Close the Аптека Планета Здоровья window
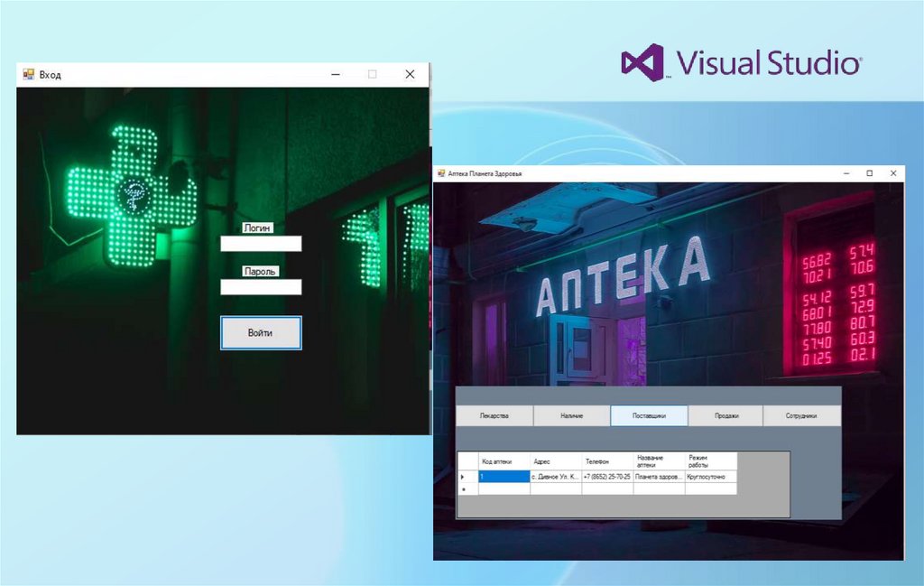The image size is (924, 586). coord(892,173)
